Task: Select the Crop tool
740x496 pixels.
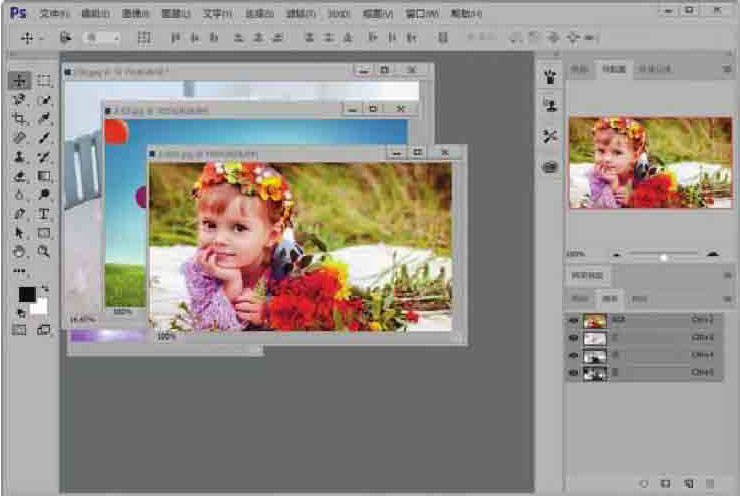Action: [x=19, y=119]
